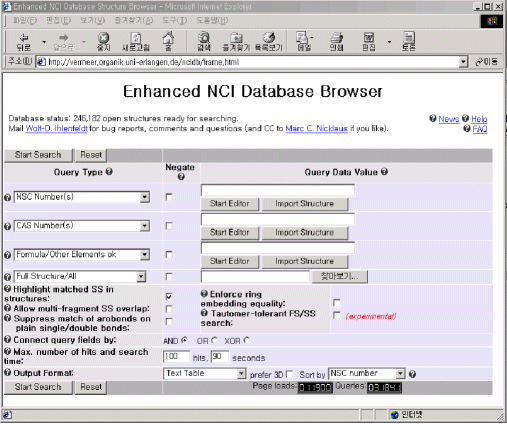Screen dimensions: 507x424
Task: Open the Text Table output format dropdown
Action: coord(205,374)
